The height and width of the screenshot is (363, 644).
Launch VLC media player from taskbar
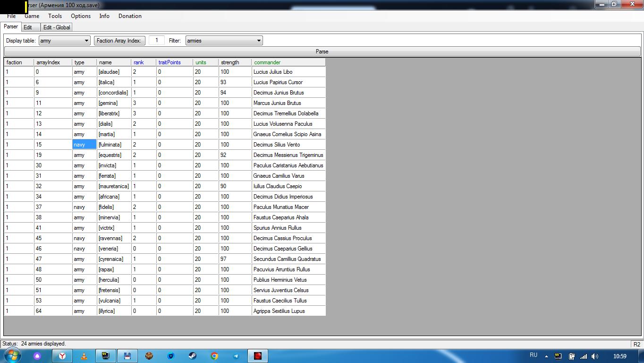(x=84, y=356)
